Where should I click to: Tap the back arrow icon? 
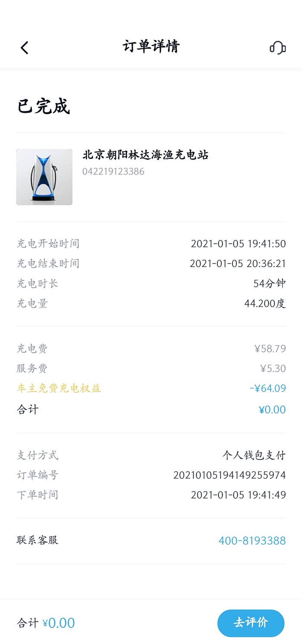point(25,47)
